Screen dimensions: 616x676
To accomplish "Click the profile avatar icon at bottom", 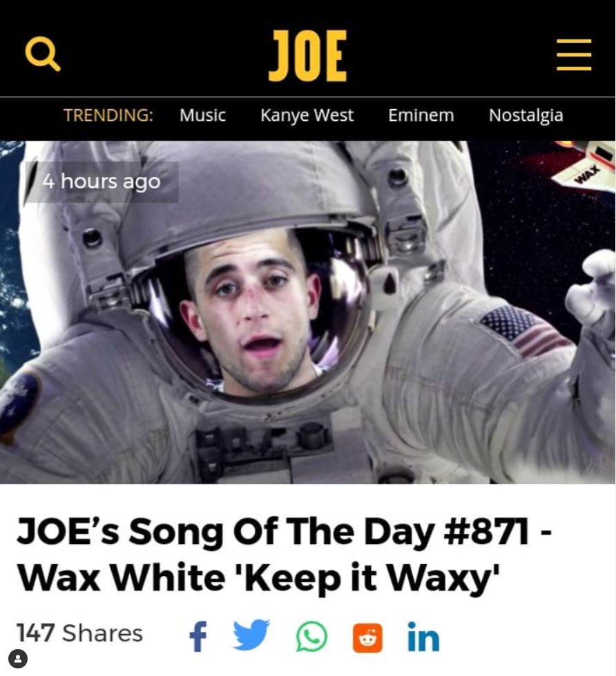I will (18, 659).
